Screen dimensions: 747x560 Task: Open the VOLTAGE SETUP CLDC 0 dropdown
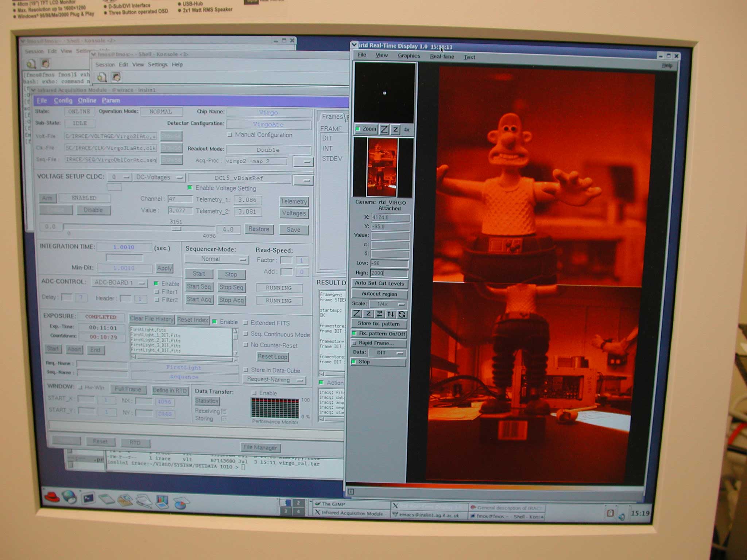119,177
